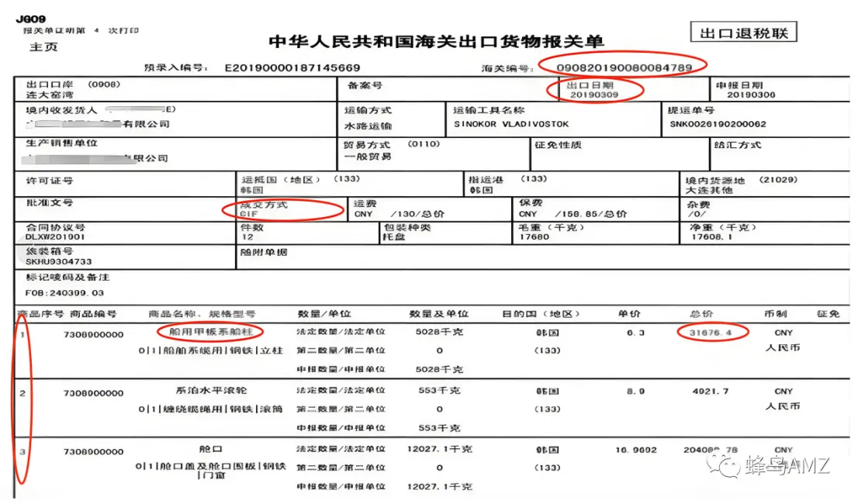This screenshot has width=858, height=504.
Task: Select item 3 name 舱口
Action: coord(211,449)
